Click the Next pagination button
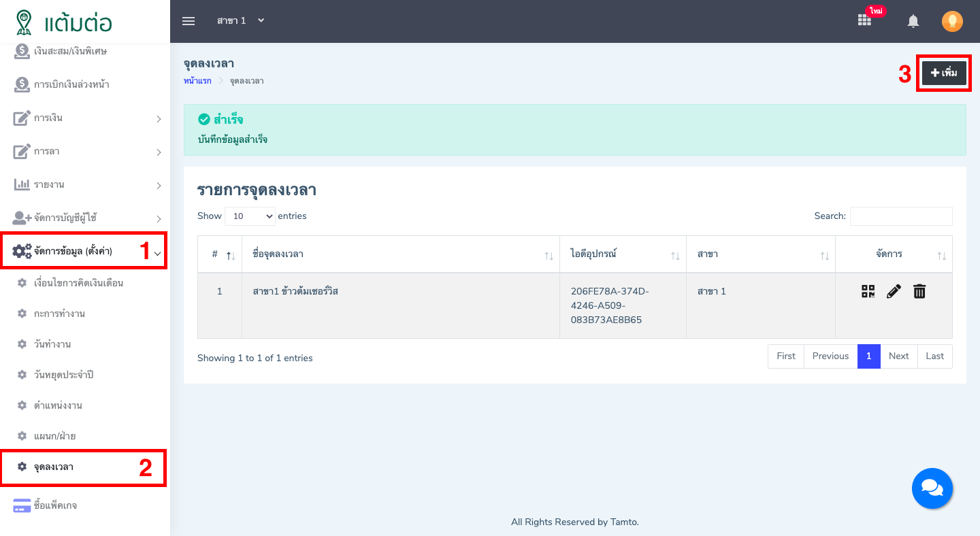The height and width of the screenshot is (536, 980). [x=898, y=356]
